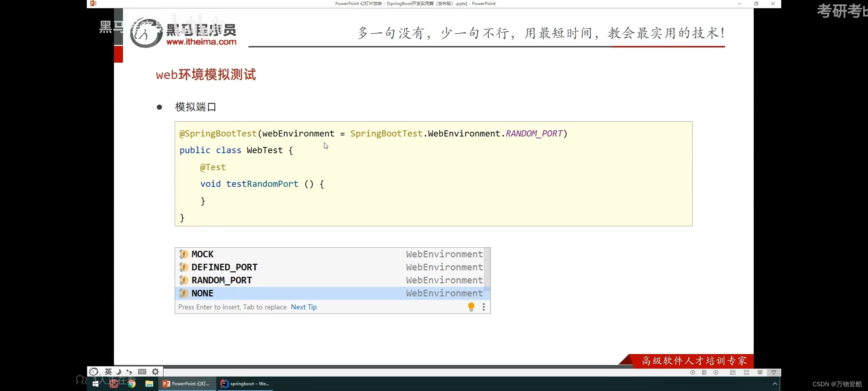Open the three-dot popup options

pos(484,307)
